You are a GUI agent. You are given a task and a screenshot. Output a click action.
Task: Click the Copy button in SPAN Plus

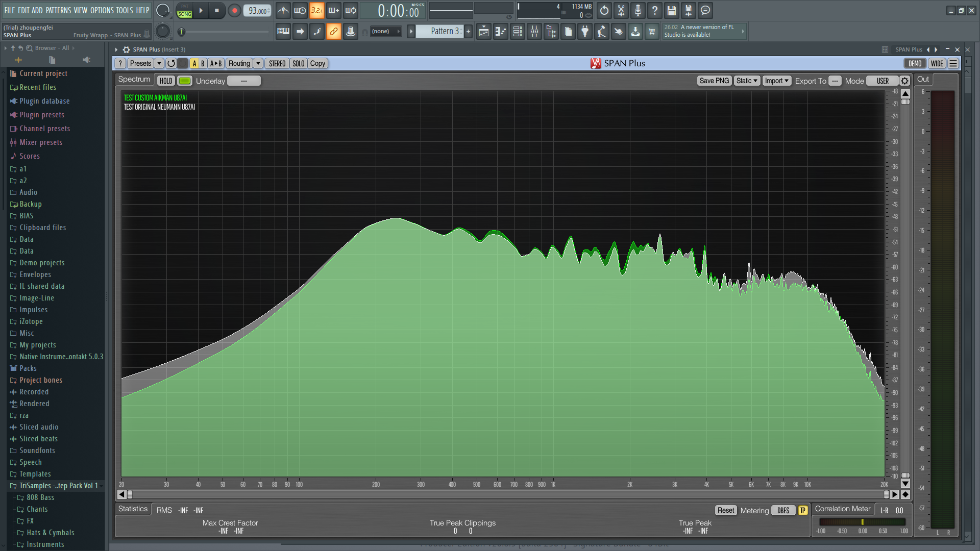317,63
